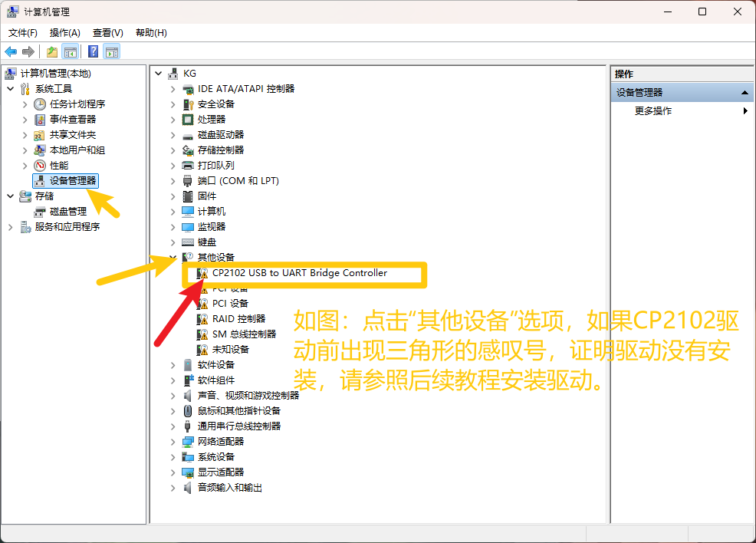The image size is (756, 543).
Task: Open the 帮助(H) menu
Action: click(x=151, y=33)
